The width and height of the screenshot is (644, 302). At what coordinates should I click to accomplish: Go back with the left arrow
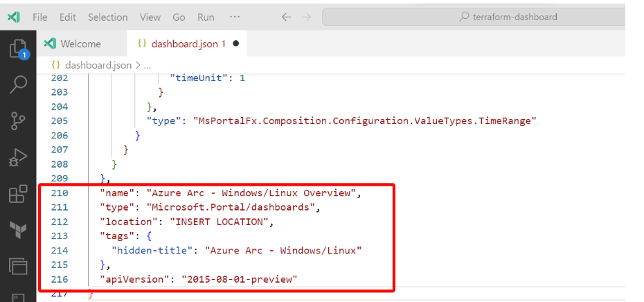point(286,17)
